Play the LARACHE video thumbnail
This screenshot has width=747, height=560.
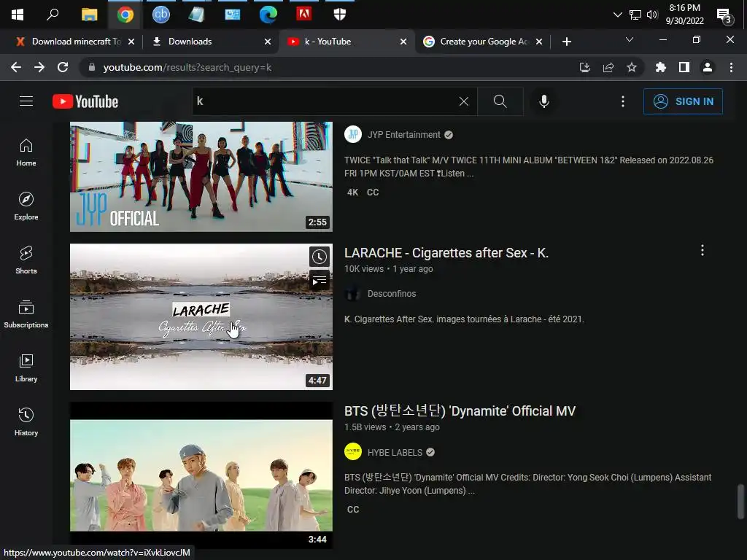(x=201, y=316)
